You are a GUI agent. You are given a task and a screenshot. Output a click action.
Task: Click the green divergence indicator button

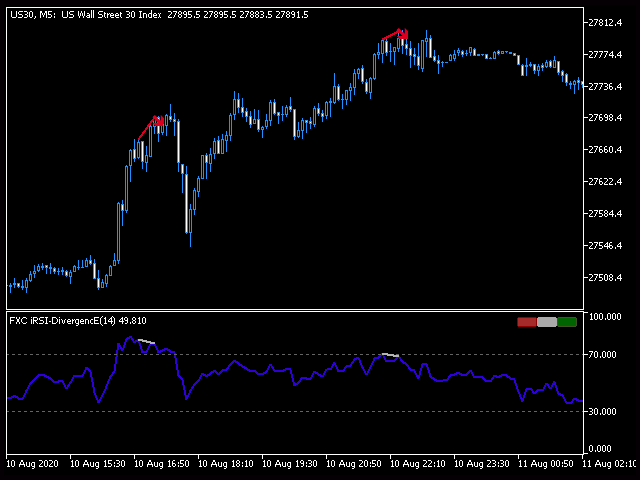click(x=567, y=322)
